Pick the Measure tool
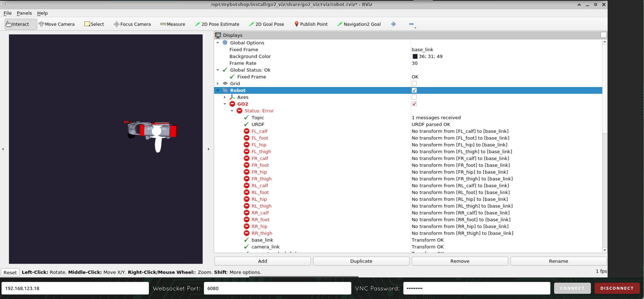Screen dimensions: 644x299 (173, 24)
